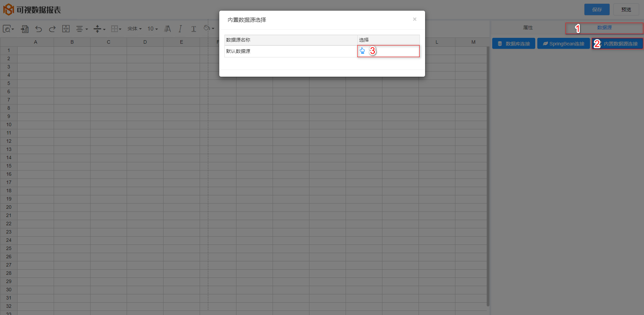Click the 数据库连接 button
This screenshot has width=644, height=315.
(x=514, y=44)
